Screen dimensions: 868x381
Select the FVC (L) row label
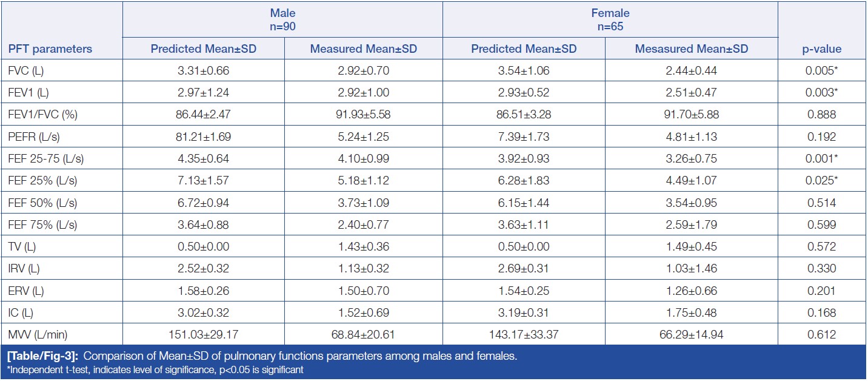[26, 71]
